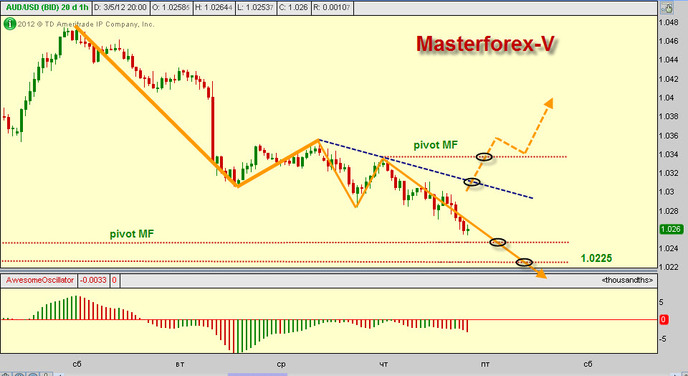Click the ellipse marker on the 1.0225 level
This screenshot has width=688, height=376.
tap(524, 262)
